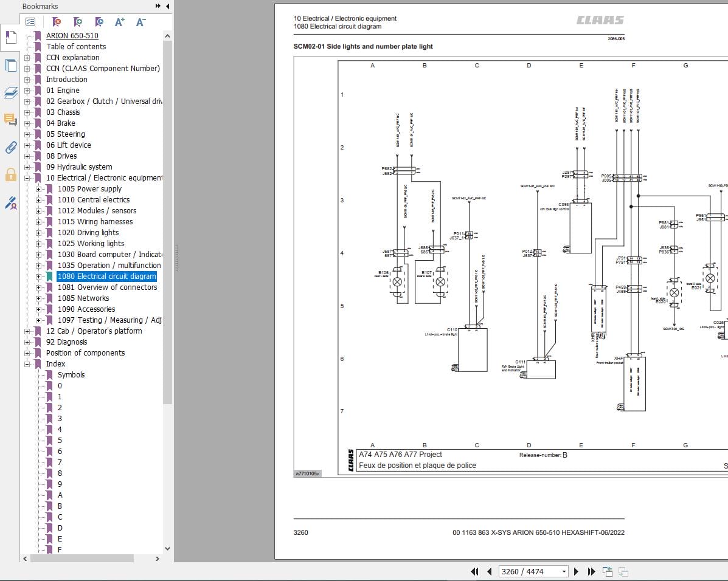728x581 pixels.
Task: Go to next page
Action: point(576,572)
